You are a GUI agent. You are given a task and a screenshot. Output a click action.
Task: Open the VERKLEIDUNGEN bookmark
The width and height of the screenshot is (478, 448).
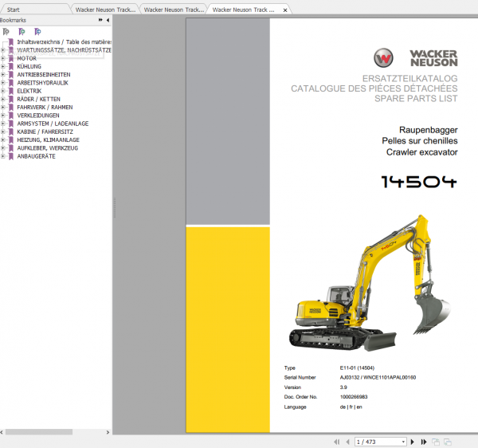click(x=38, y=116)
